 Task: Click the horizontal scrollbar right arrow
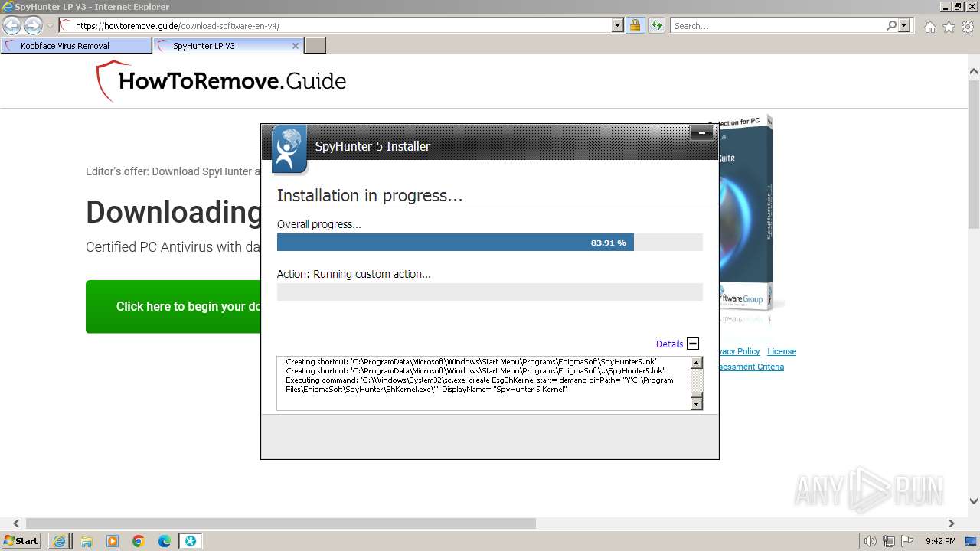pos(952,523)
